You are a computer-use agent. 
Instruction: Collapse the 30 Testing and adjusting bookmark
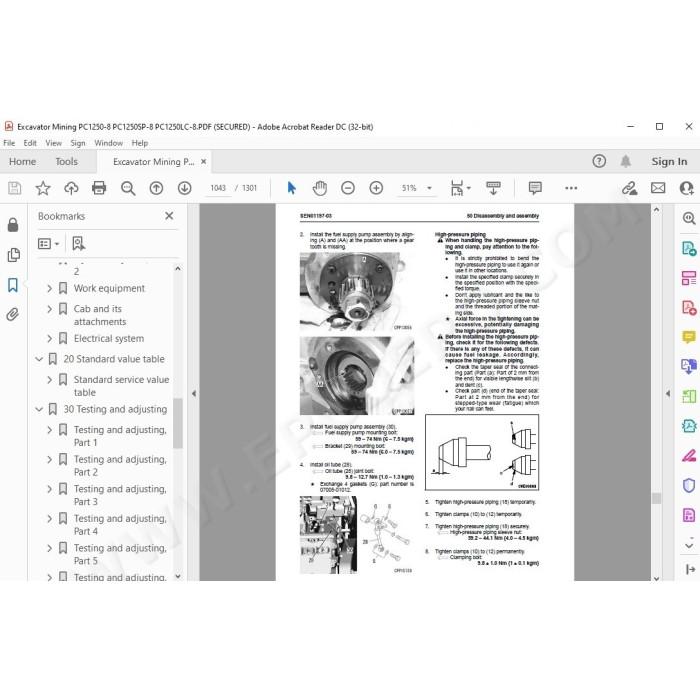click(39, 409)
